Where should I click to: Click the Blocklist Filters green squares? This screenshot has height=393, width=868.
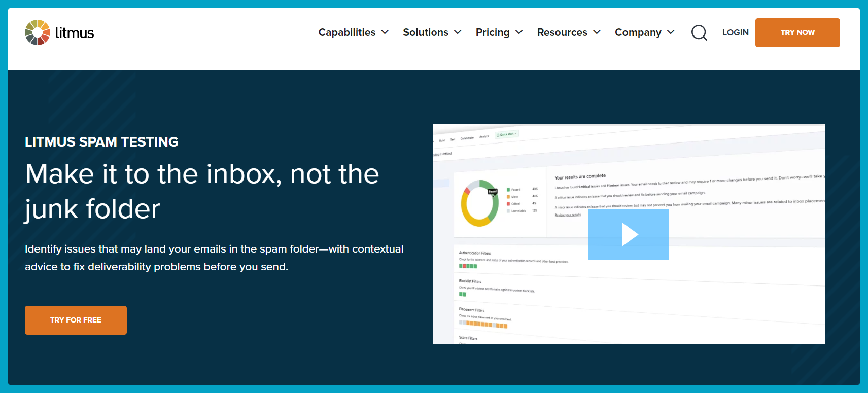click(x=462, y=294)
